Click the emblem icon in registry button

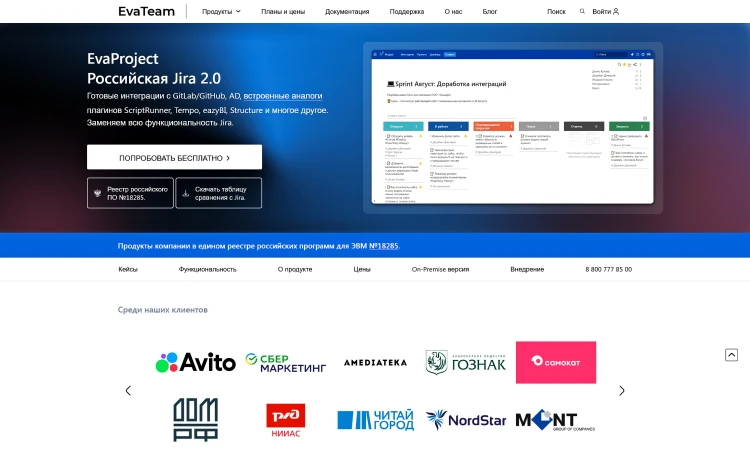[98, 193]
